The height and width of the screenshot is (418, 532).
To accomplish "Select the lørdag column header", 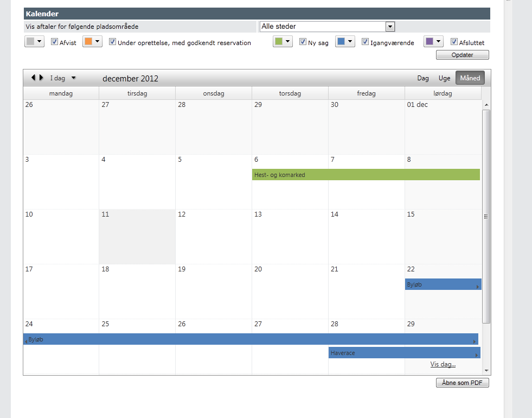I will tap(443, 93).
